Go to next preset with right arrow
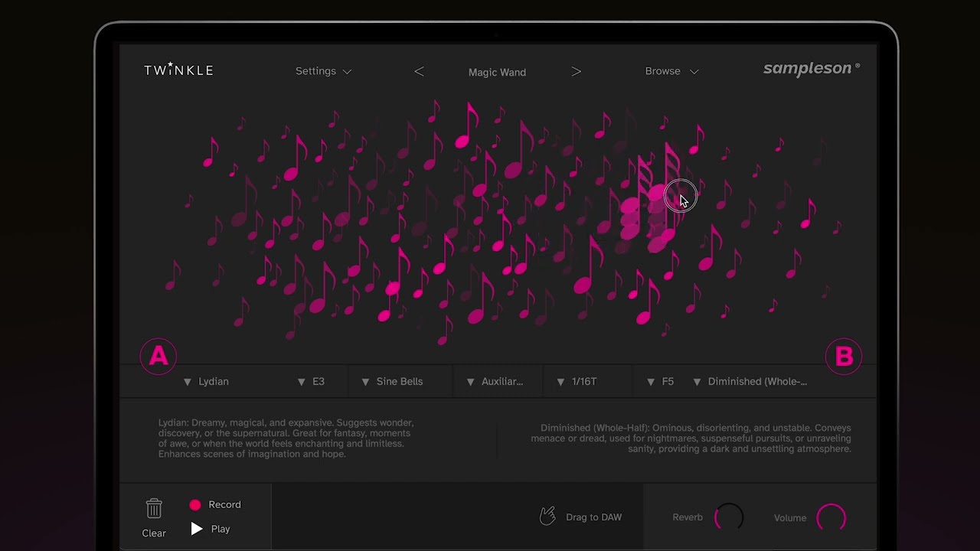980x551 pixels. (576, 71)
